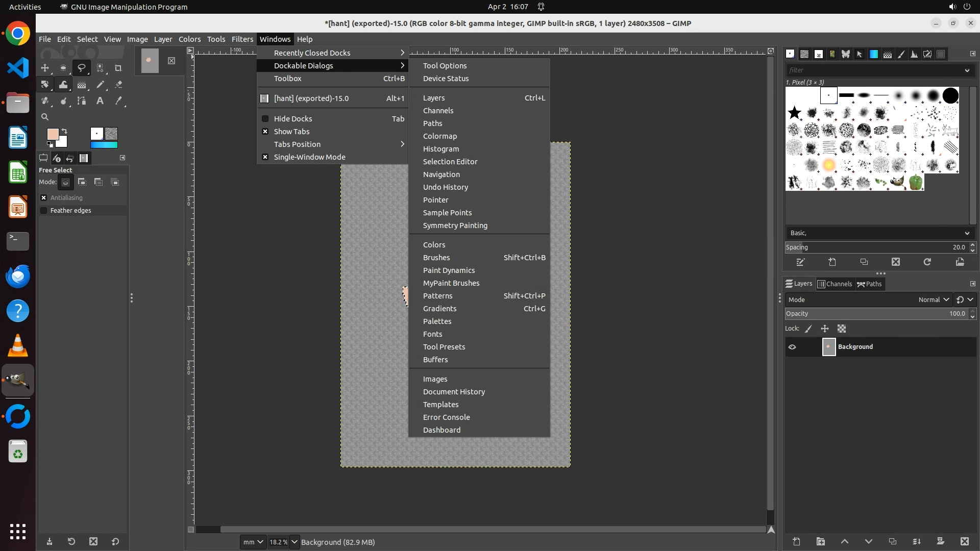The width and height of the screenshot is (980, 551).
Task: Select the Crop tool
Action: (x=118, y=68)
